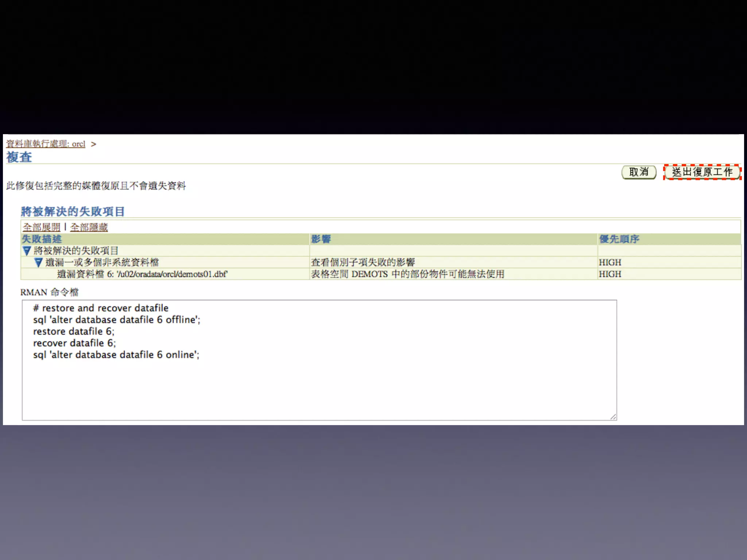
Task: Click the 查看個別子項失敗的影響 impact cell
Action: [x=363, y=262]
